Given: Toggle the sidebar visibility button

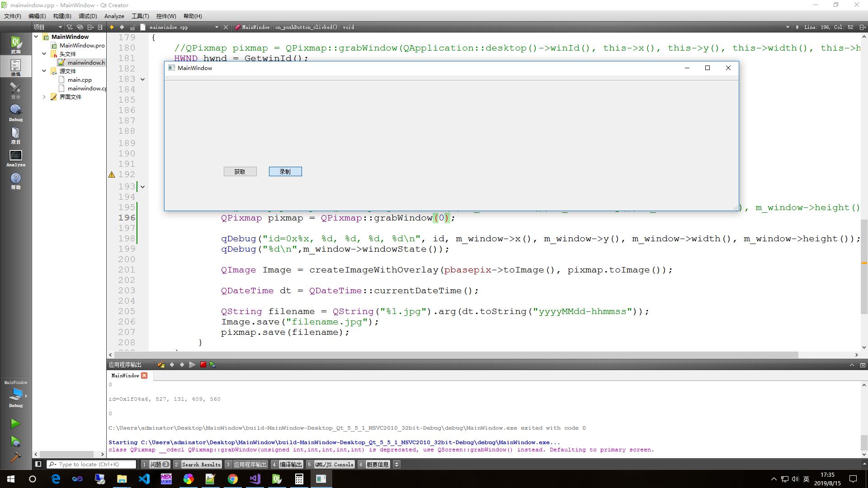Looking at the screenshot, I should (38, 464).
